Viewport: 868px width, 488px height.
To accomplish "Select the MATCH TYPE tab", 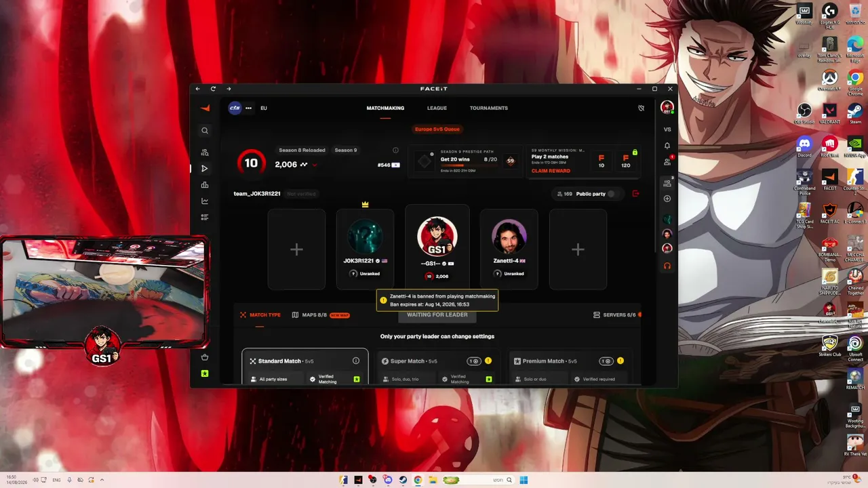I will [x=260, y=315].
